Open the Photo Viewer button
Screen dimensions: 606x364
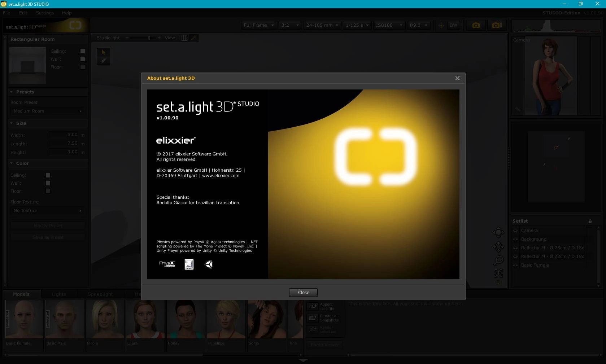click(324, 345)
